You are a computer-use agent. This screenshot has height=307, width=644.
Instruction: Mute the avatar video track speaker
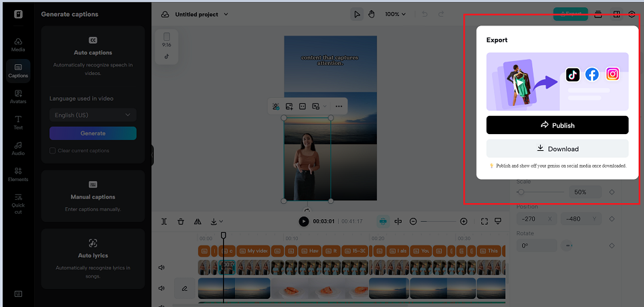(162, 267)
